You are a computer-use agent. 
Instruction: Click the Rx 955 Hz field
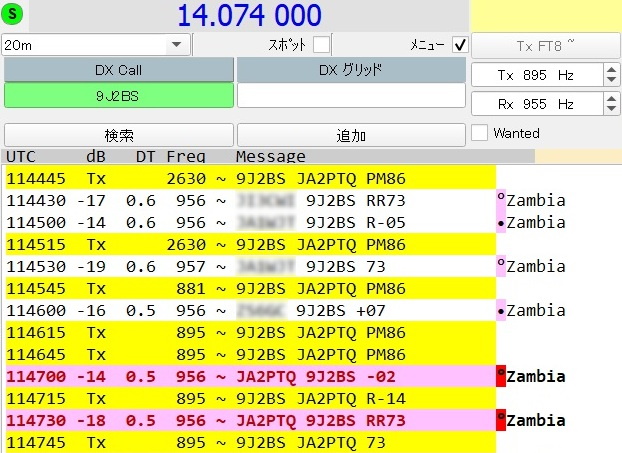pyautogui.click(x=537, y=104)
